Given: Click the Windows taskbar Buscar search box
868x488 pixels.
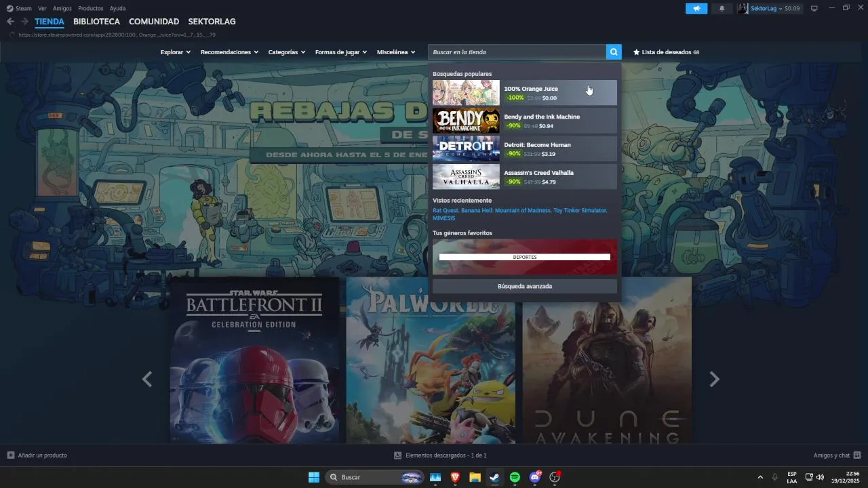Looking at the screenshot, I should 374,477.
